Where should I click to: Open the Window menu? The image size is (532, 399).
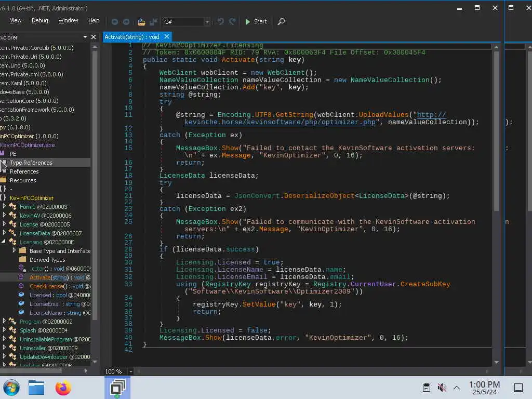[68, 20]
